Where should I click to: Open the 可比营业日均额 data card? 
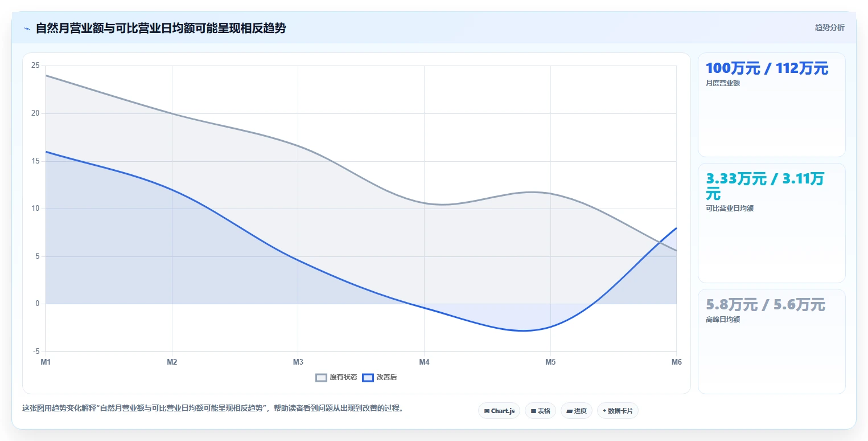tap(771, 223)
